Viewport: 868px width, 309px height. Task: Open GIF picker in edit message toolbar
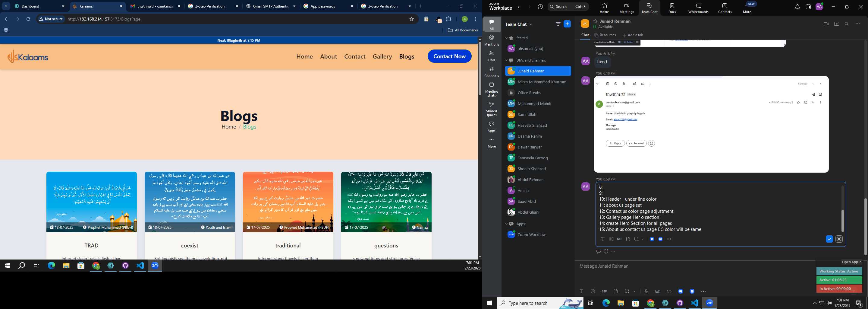coord(619,239)
